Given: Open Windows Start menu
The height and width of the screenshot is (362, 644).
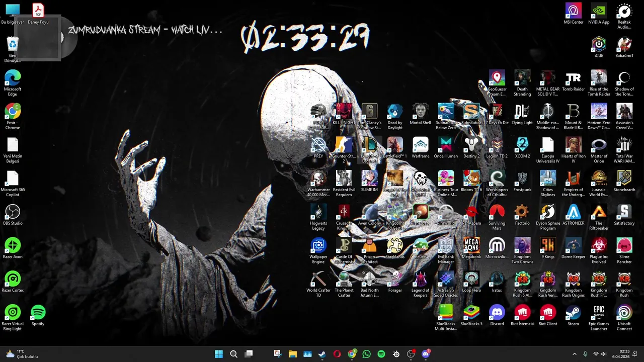Looking at the screenshot, I should (x=219, y=354).
